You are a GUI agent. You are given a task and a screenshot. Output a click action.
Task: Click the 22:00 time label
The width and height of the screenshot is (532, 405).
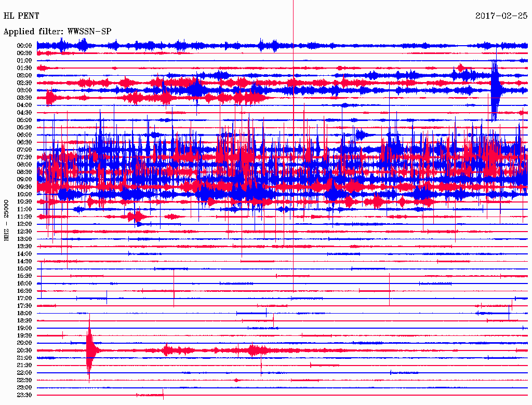pyautogui.click(x=24, y=373)
